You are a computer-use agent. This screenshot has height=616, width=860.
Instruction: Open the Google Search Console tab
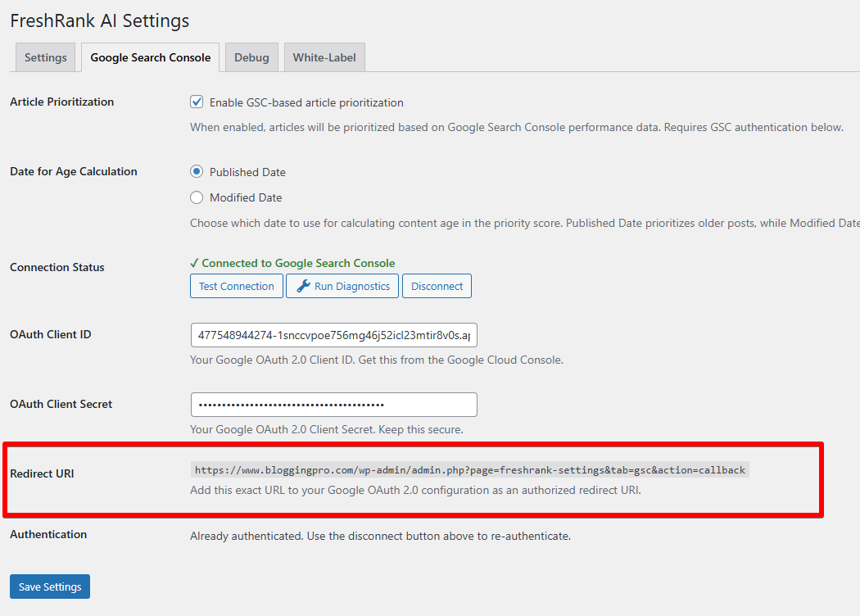coord(150,57)
